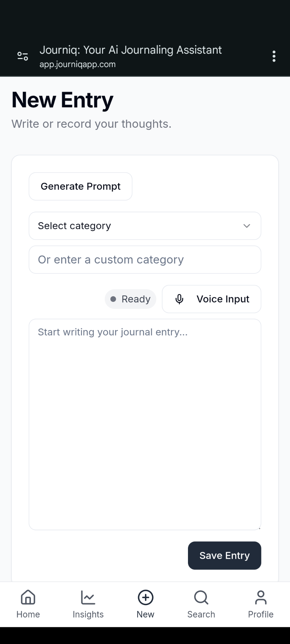The height and width of the screenshot is (644, 290).
Task: Open the Insights chart icon
Action: point(88,597)
